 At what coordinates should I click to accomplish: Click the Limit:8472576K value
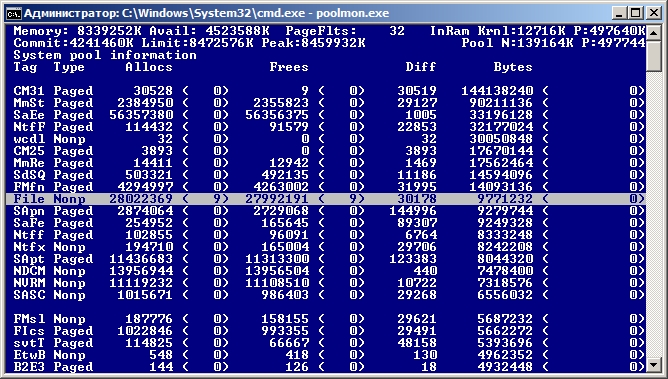click(198, 43)
